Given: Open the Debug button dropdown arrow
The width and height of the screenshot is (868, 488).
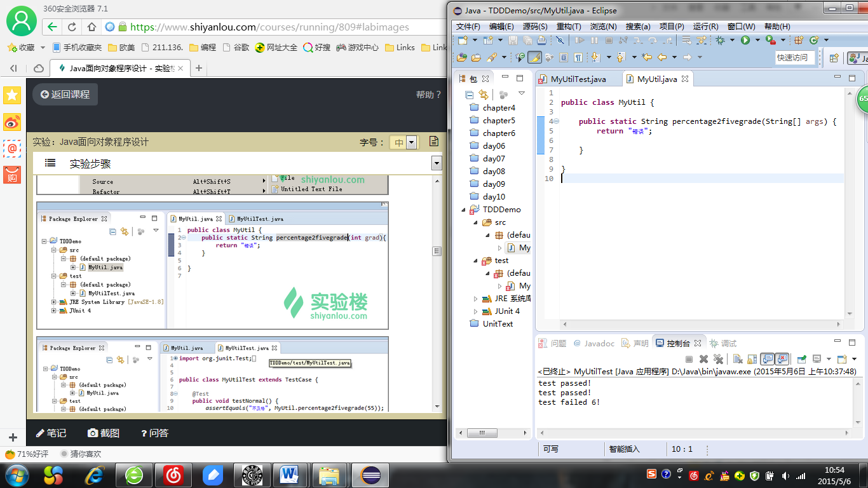Looking at the screenshot, I should click(732, 40).
